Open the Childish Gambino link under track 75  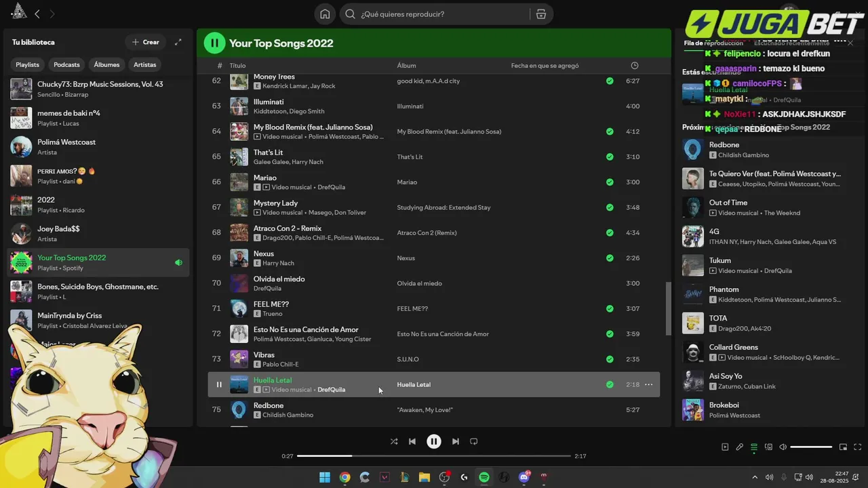point(288,415)
